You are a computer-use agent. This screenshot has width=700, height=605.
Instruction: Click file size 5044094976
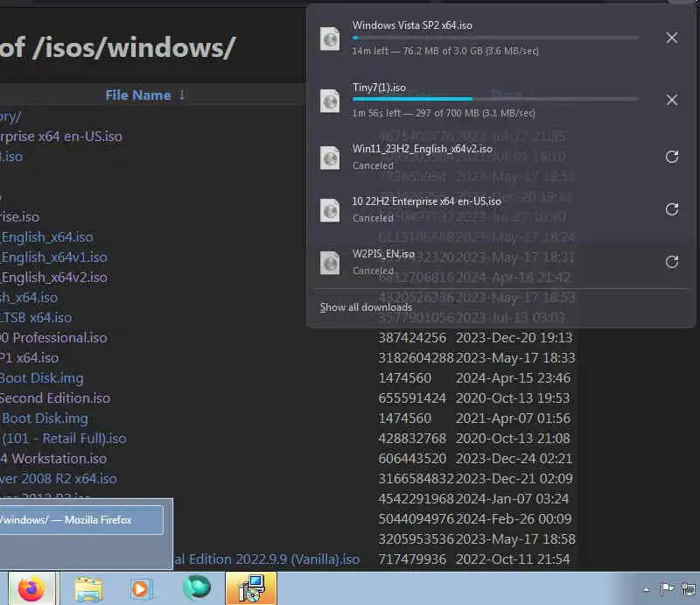point(416,518)
